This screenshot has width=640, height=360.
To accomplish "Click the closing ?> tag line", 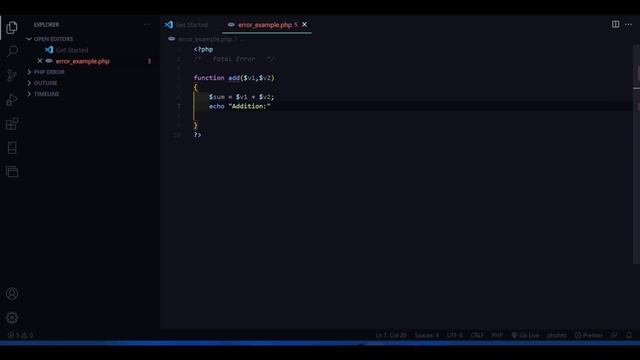I will click(197, 135).
